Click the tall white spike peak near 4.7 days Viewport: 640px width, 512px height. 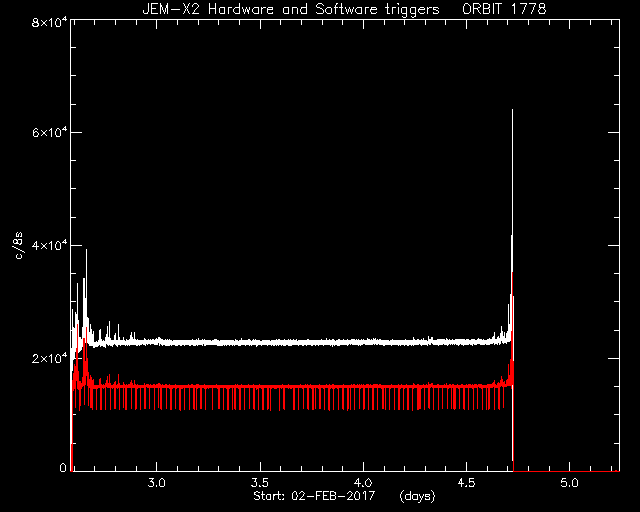[512, 110]
